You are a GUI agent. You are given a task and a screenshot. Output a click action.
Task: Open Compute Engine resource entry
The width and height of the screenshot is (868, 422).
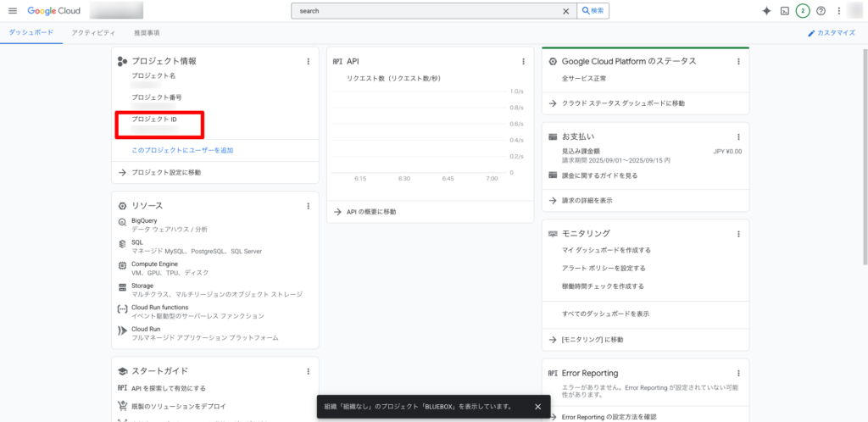(x=154, y=264)
